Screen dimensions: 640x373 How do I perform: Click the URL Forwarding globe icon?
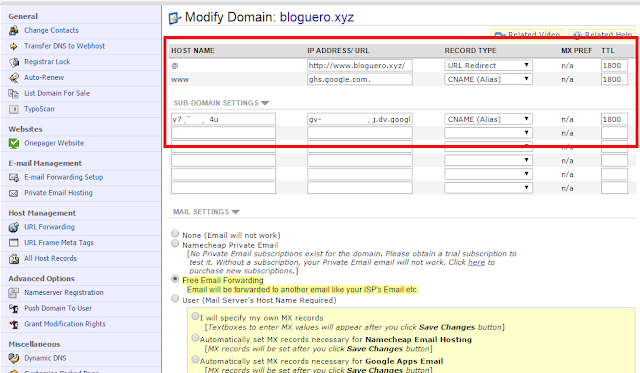[x=14, y=227]
